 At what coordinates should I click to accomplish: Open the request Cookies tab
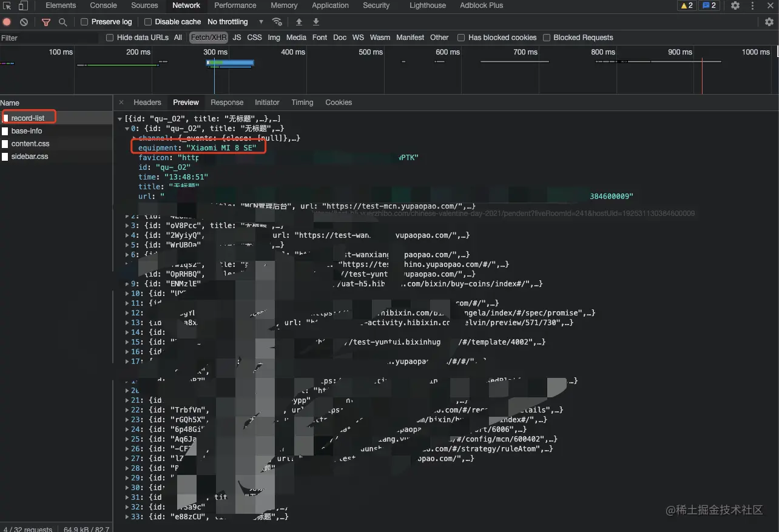point(339,103)
